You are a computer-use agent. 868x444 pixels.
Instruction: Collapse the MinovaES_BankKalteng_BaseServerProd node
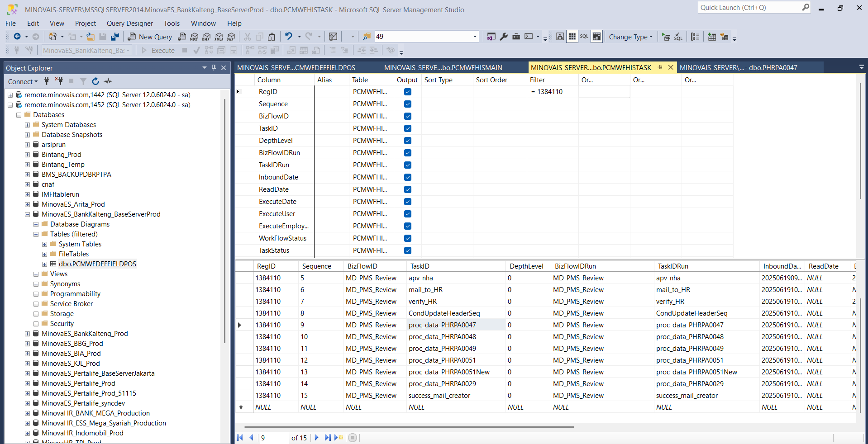point(27,214)
